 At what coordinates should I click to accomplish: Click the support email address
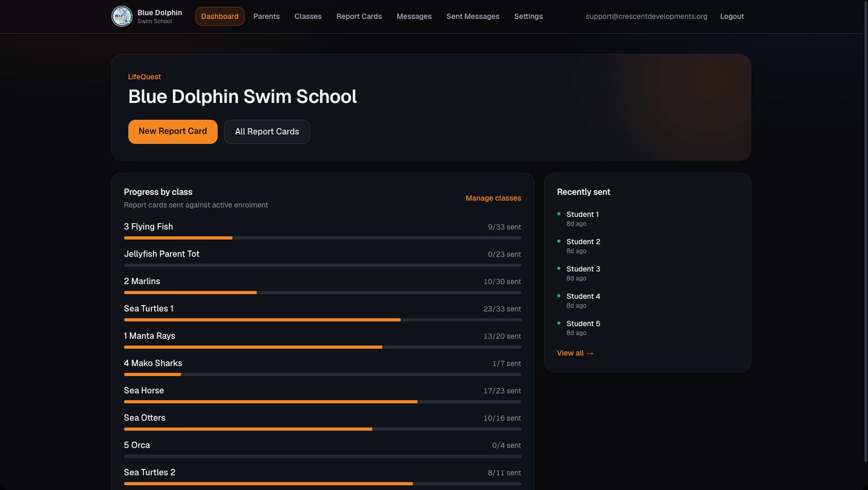click(x=647, y=16)
